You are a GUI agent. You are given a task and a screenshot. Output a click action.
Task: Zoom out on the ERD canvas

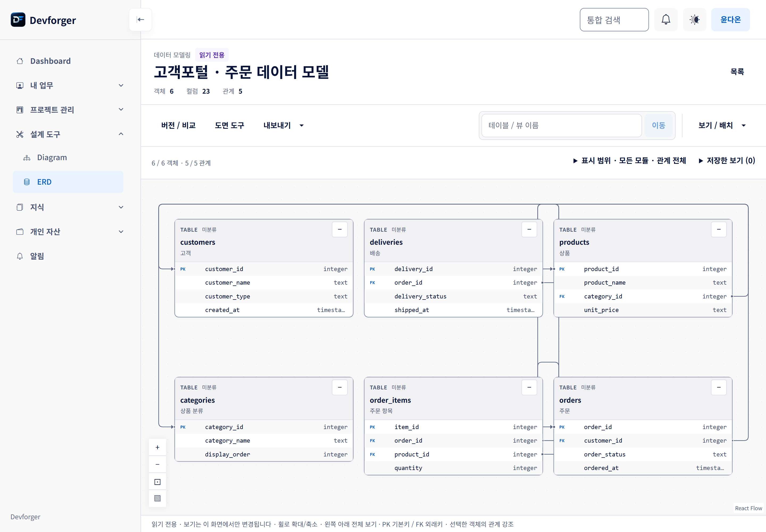pyautogui.click(x=157, y=464)
